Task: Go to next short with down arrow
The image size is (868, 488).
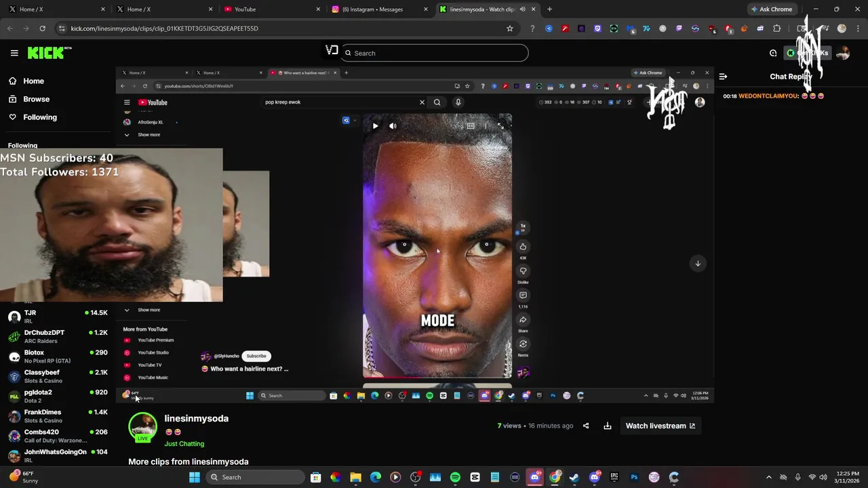Action: (698, 263)
